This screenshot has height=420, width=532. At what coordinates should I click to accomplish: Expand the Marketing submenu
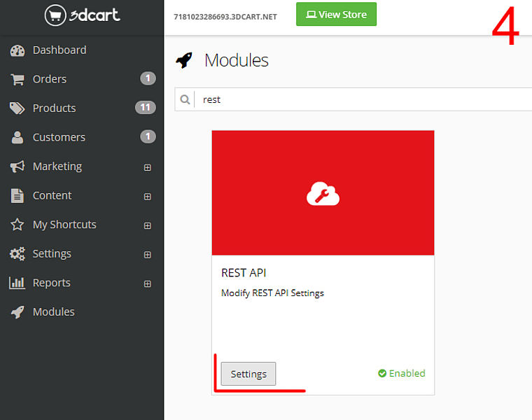pos(147,167)
